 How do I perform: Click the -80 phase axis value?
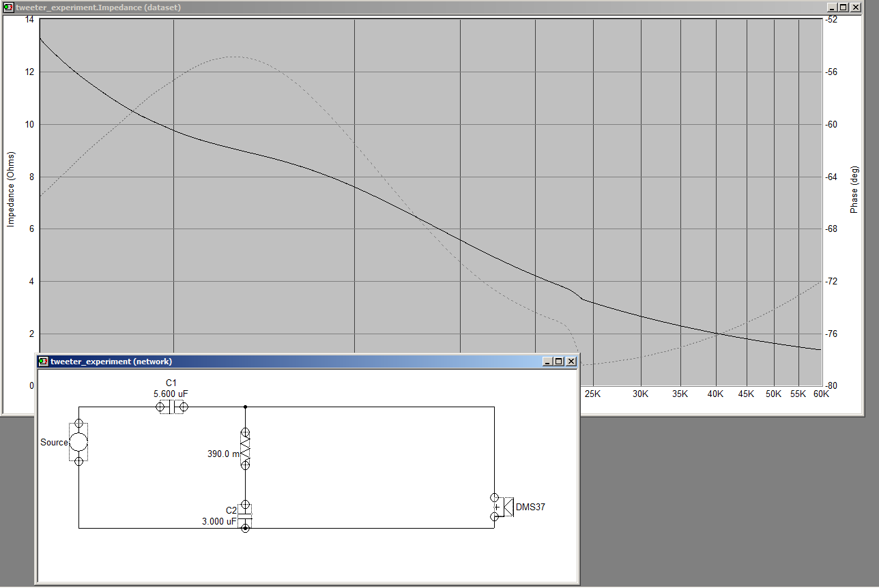831,386
